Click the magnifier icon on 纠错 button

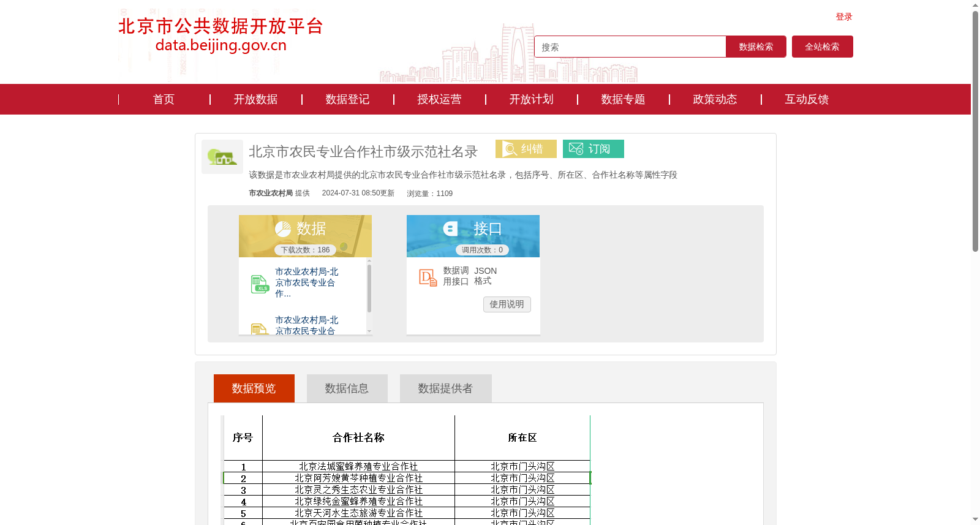pos(510,149)
